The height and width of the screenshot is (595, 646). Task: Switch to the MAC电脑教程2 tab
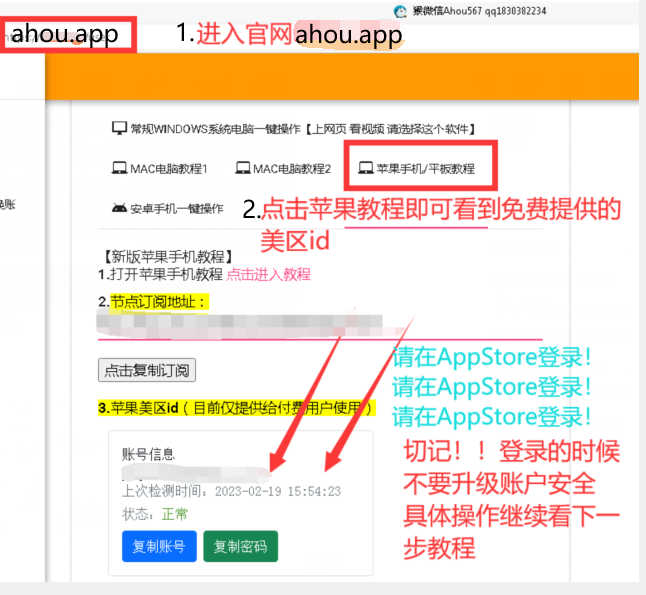(x=291, y=169)
